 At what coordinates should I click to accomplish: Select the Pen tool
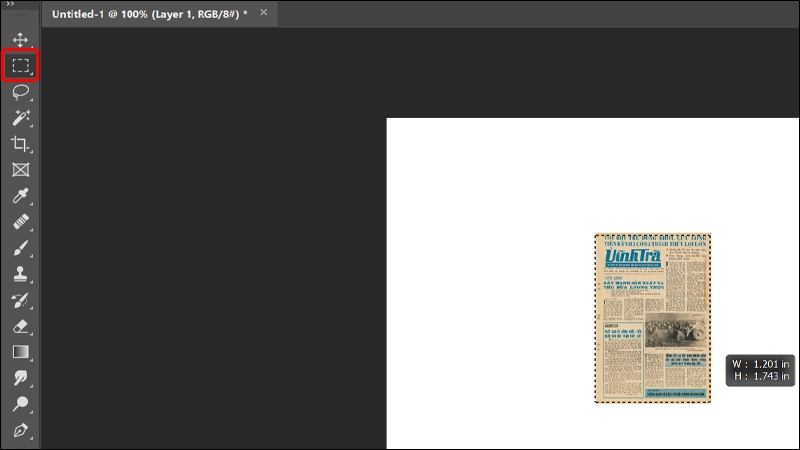(x=20, y=430)
